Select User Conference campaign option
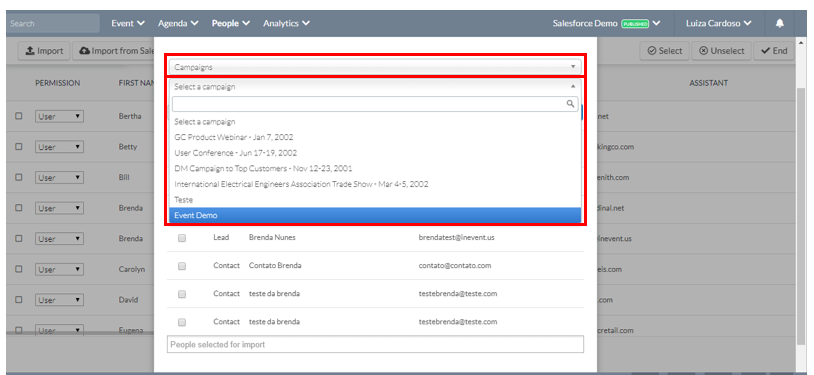This screenshot has width=814, height=375. (x=375, y=153)
